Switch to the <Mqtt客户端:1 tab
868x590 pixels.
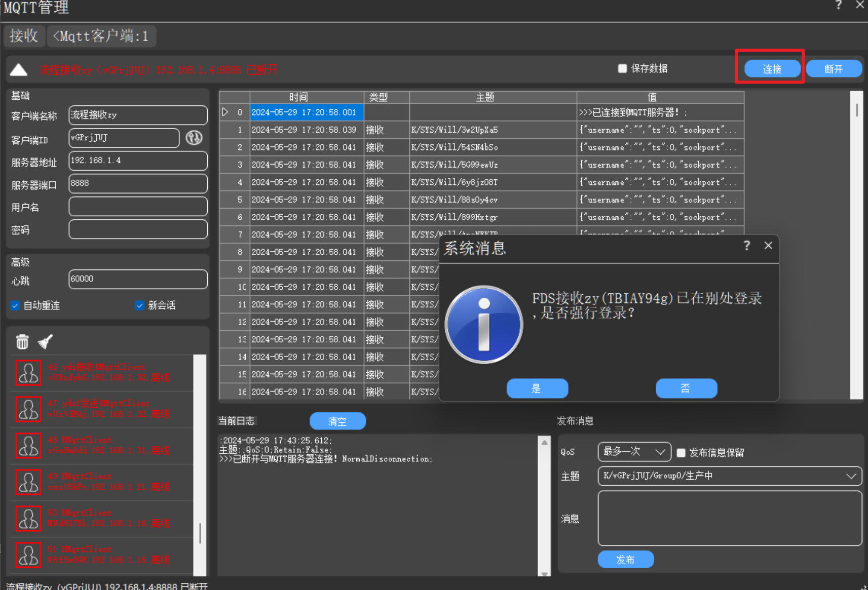point(101,36)
